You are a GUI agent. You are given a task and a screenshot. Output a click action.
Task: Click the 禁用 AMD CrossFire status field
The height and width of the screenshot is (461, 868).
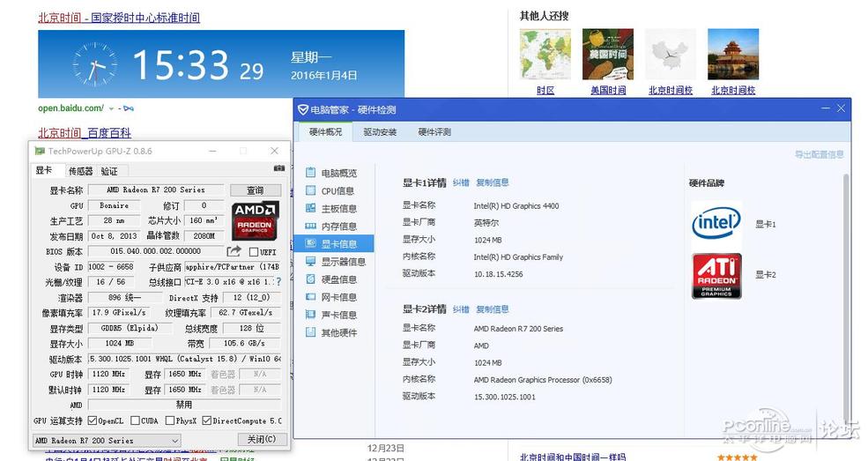pyautogui.click(x=184, y=405)
